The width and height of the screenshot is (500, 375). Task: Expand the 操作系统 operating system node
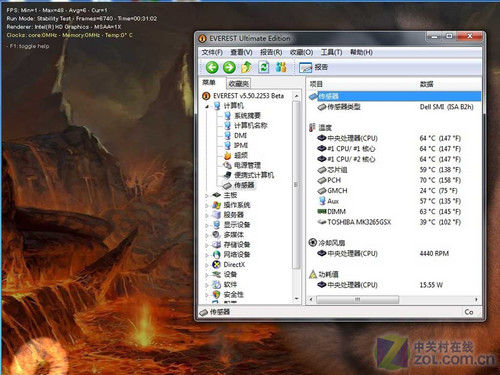pyautogui.click(x=207, y=205)
